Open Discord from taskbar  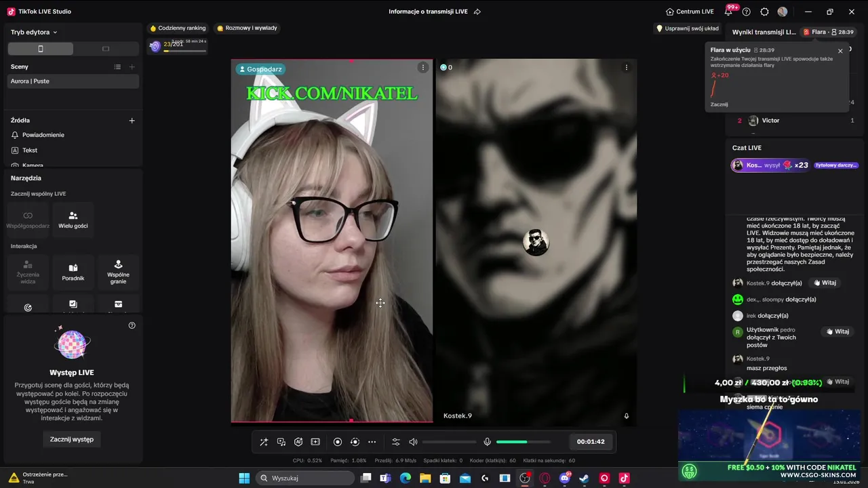coord(564,478)
